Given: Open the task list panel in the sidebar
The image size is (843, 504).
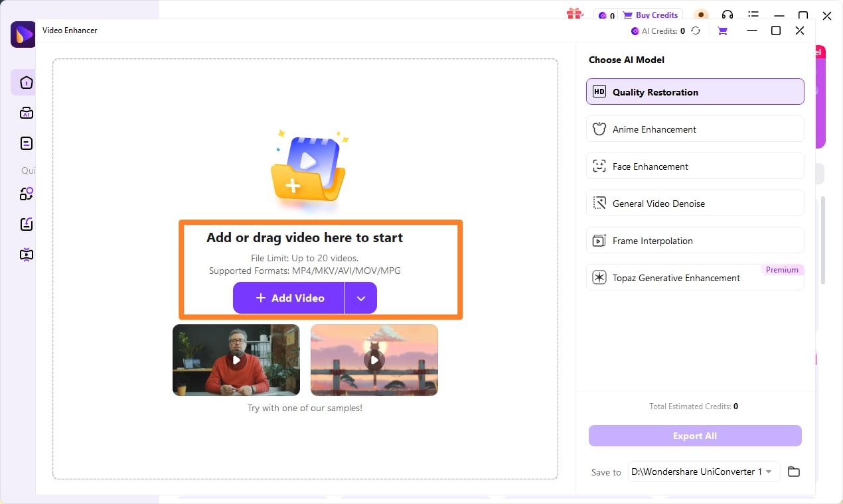Looking at the screenshot, I should click(25, 143).
